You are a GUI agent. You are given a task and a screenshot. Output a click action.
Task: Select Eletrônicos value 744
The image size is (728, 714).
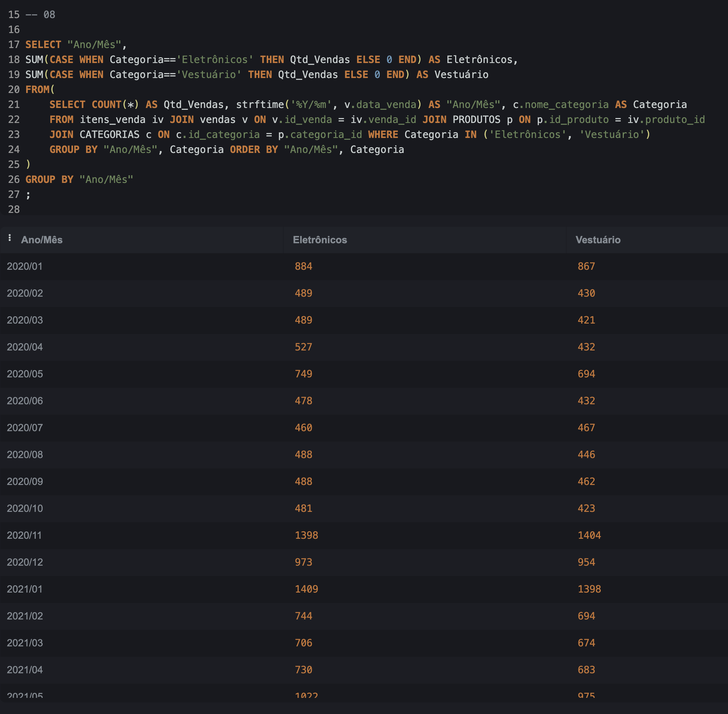click(303, 616)
